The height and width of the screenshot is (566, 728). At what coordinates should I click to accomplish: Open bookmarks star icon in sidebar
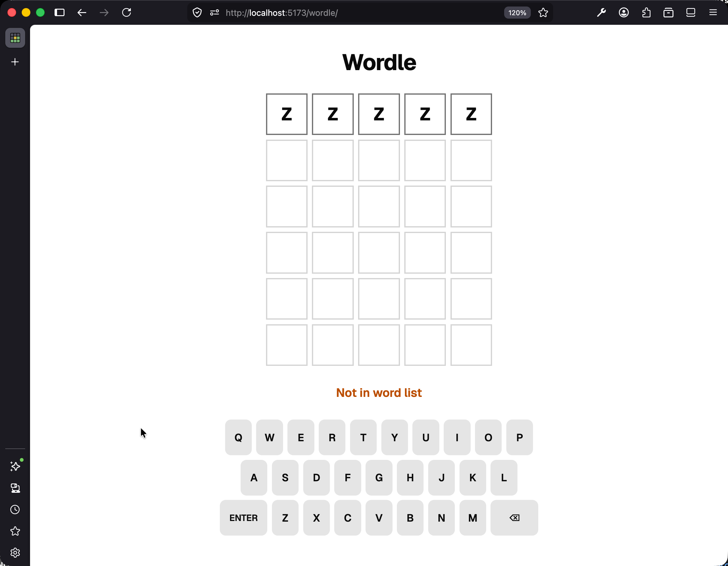(x=15, y=531)
